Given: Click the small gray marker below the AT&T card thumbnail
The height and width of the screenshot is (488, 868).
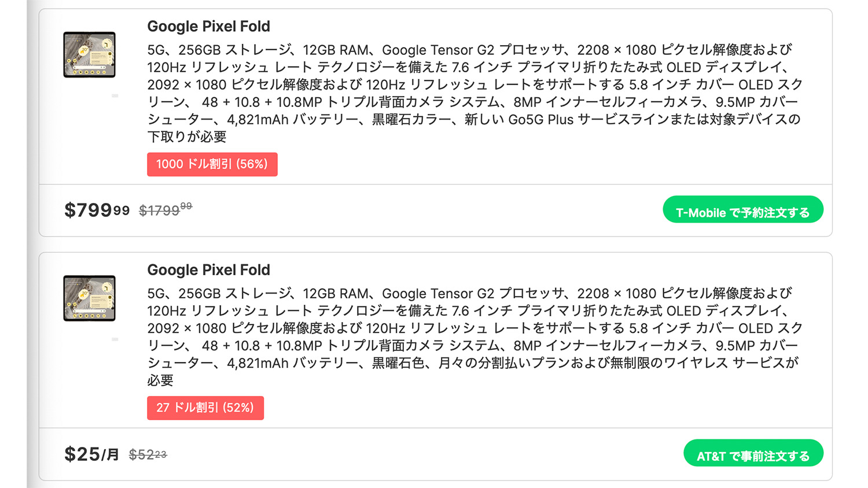Looking at the screenshot, I should (115, 339).
